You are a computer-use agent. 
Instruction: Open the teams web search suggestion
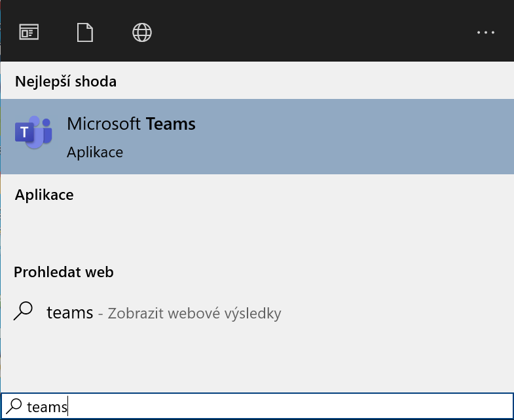point(257,313)
